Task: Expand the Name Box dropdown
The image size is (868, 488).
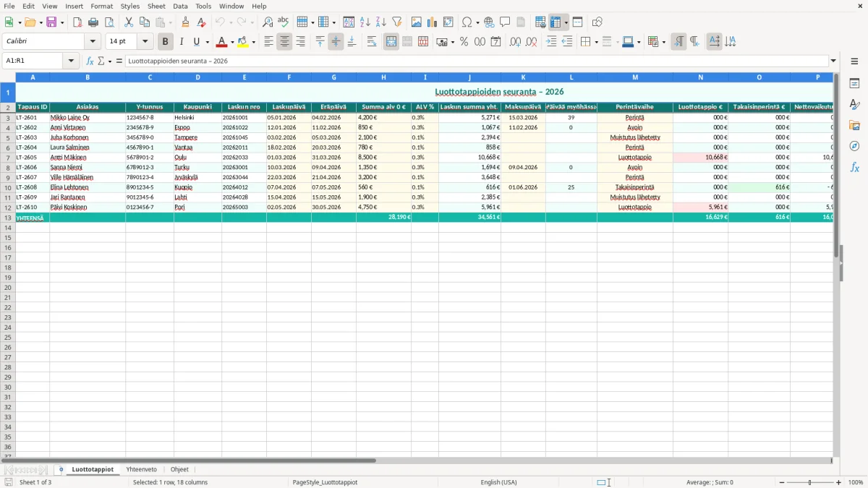Action: pyautogui.click(x=71, y=61)
